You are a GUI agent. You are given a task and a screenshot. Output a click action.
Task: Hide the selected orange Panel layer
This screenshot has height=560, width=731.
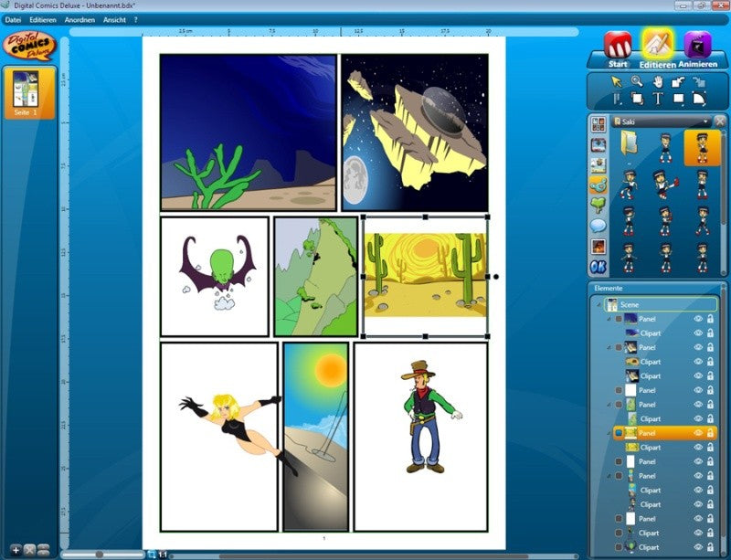pyautogui.click(x=698, y=433)
